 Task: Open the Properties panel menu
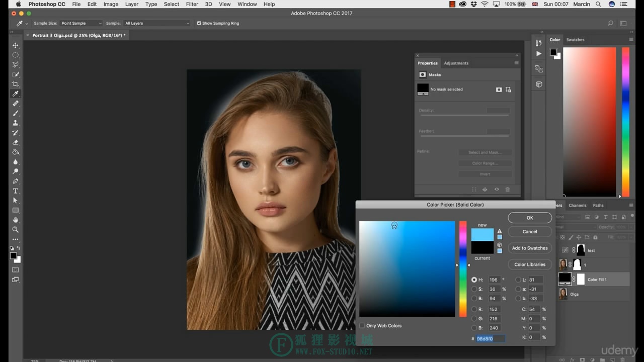[x=516, y=63]
